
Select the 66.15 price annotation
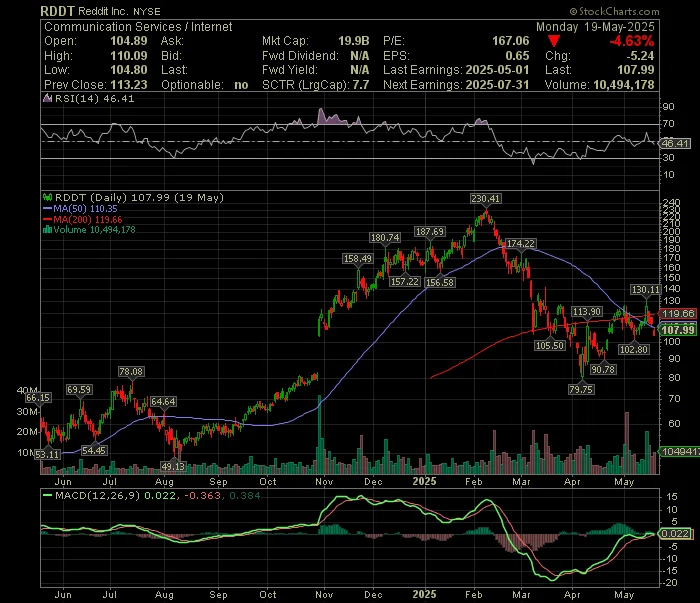click(38, 398)
